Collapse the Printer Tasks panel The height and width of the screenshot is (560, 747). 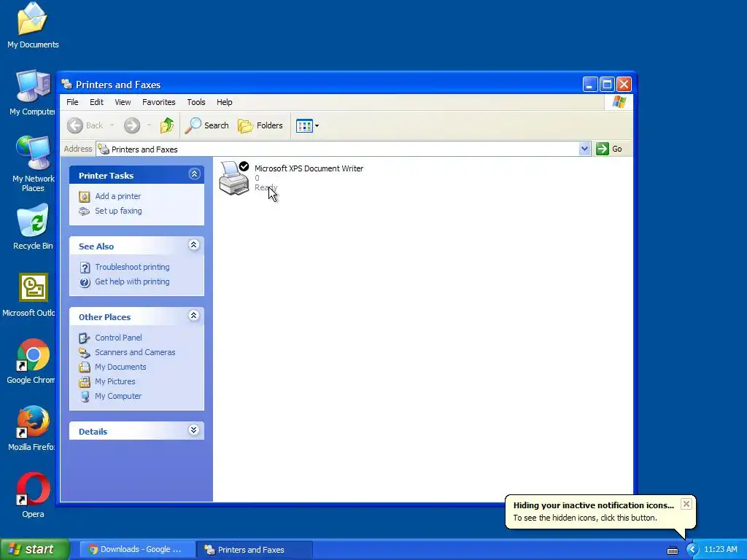coord(194,174)
